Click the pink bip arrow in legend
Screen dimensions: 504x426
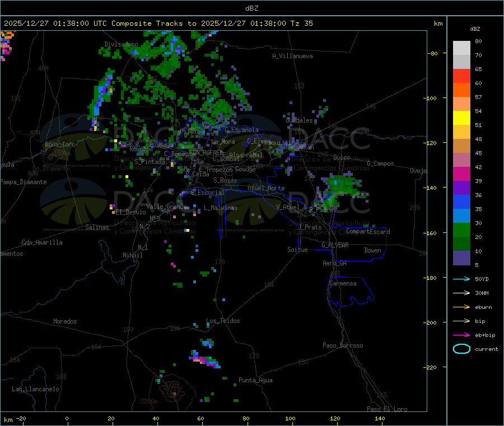pyautogui.click(x=461, y=321)
